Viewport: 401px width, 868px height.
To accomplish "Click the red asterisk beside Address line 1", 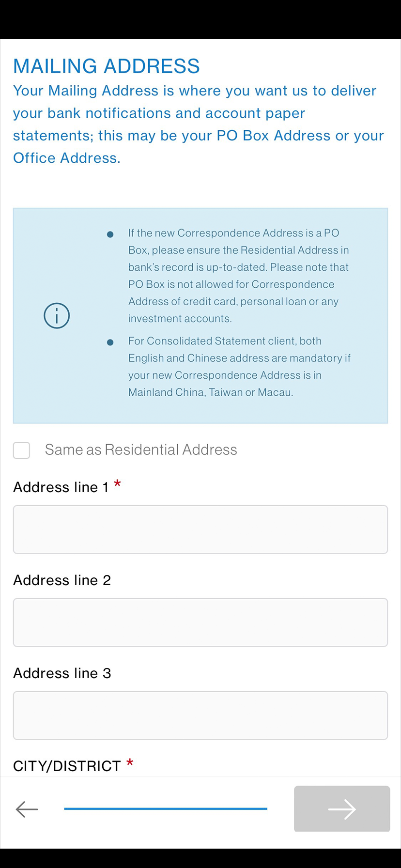I will click(x=117, y=484).
